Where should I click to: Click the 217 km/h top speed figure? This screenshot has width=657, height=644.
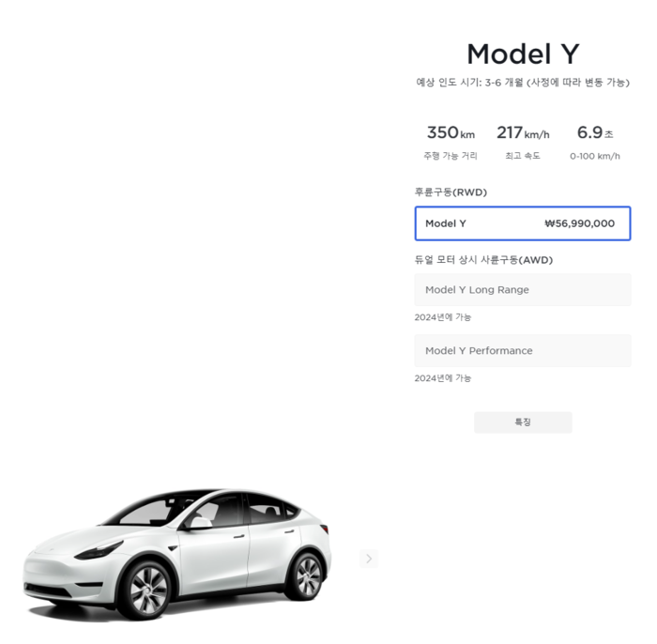(523, 132)
